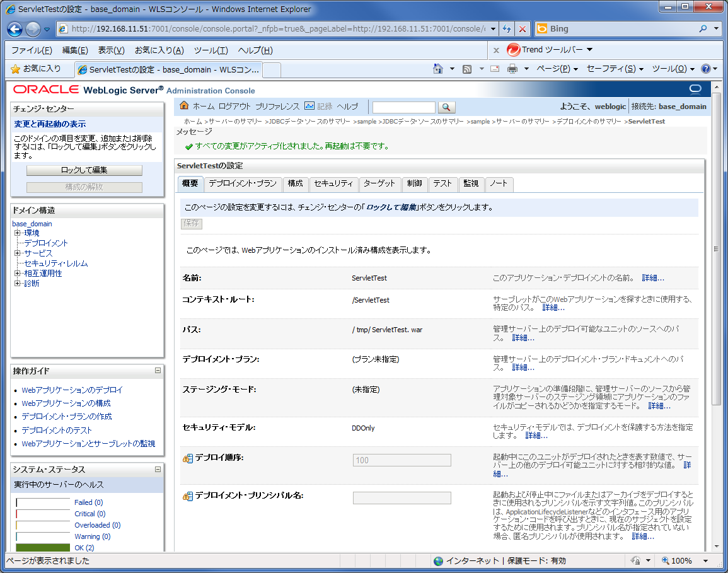Click the Bing search input box

(621, 29)
